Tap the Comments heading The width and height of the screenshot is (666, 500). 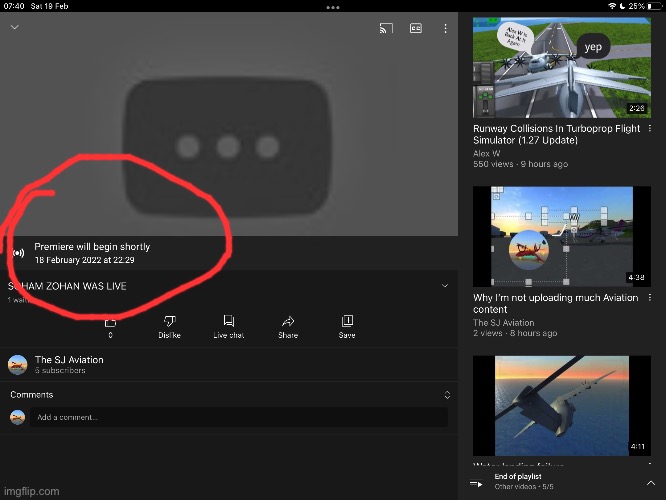(32, 395)
